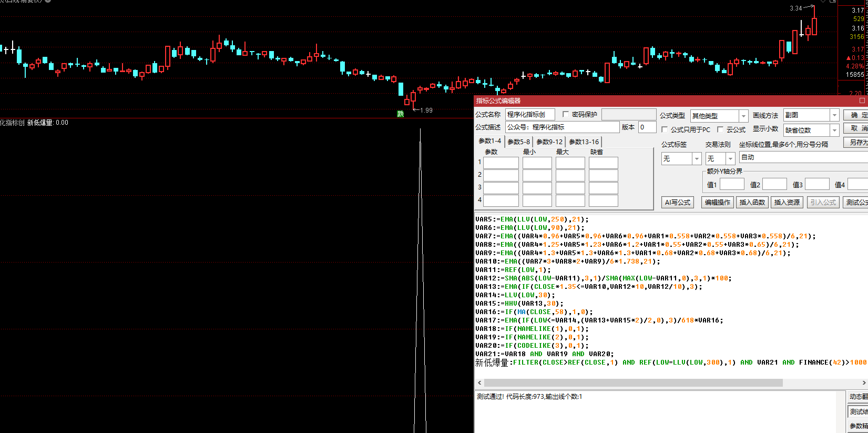Tick the 公式只用于PC checkbox
Viewport: 868px width, 433px height.
click(665, 129)
